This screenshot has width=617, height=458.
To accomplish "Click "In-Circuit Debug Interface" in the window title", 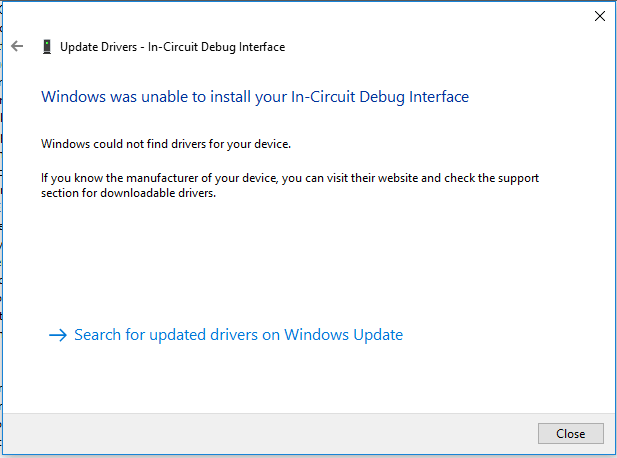I will [x=216, y=47].
